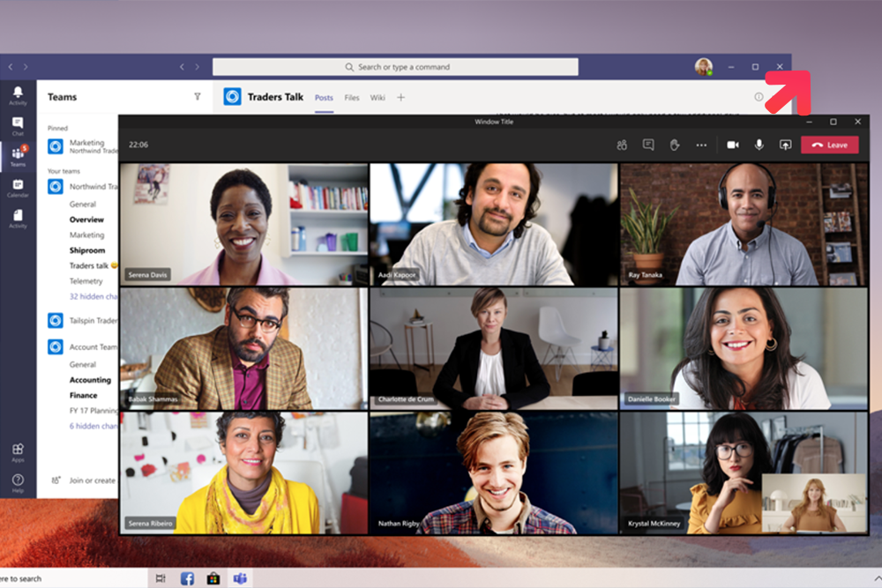Image resolution: width=882 pixels, height=588 pixels.
Task: Click the Search or type a command box
Action: [395, 67]
